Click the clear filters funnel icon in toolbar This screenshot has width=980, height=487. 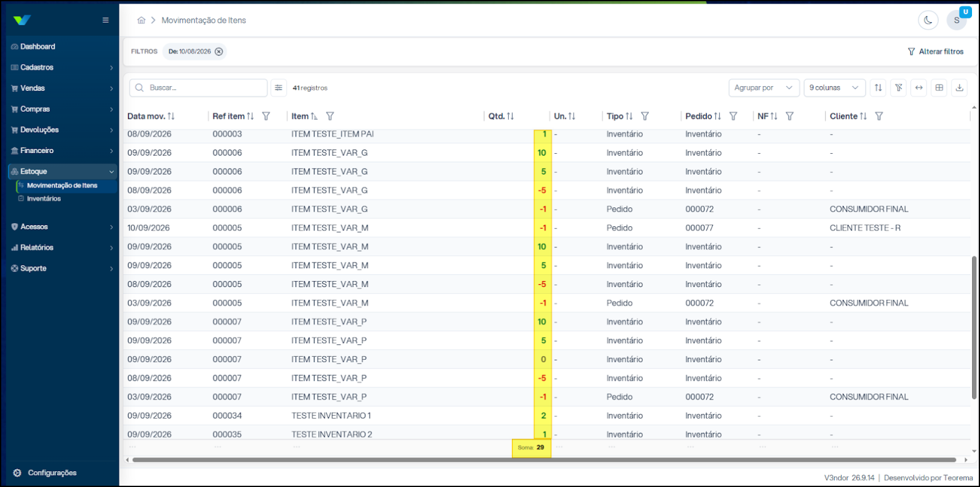point(899,88)
